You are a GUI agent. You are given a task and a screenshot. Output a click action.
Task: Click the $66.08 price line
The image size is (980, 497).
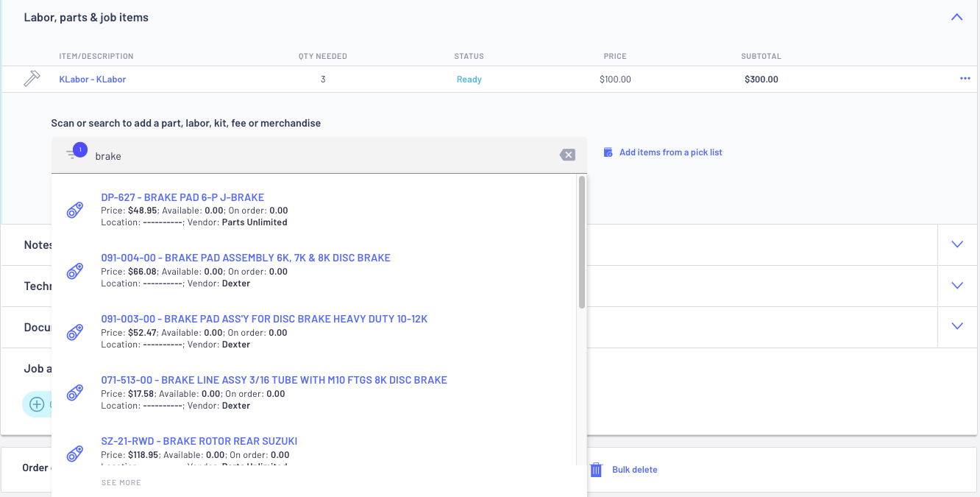(x=194, y=272)
